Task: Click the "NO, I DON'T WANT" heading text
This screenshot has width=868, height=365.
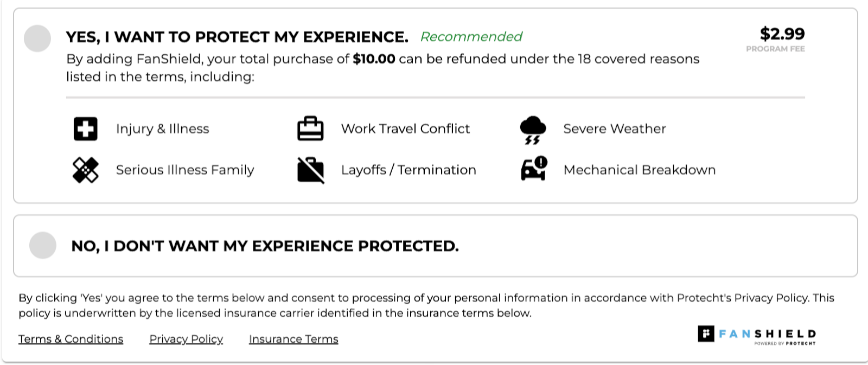Action: point(265,246)
